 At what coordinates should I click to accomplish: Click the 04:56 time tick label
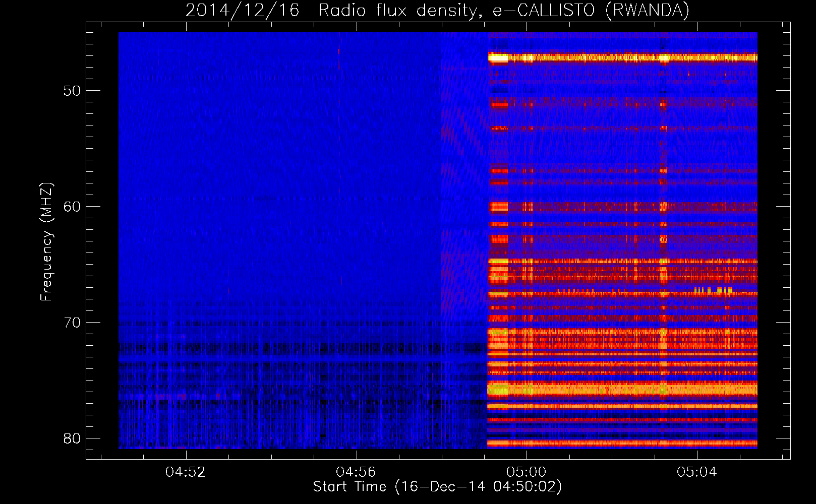coord(357,472)
